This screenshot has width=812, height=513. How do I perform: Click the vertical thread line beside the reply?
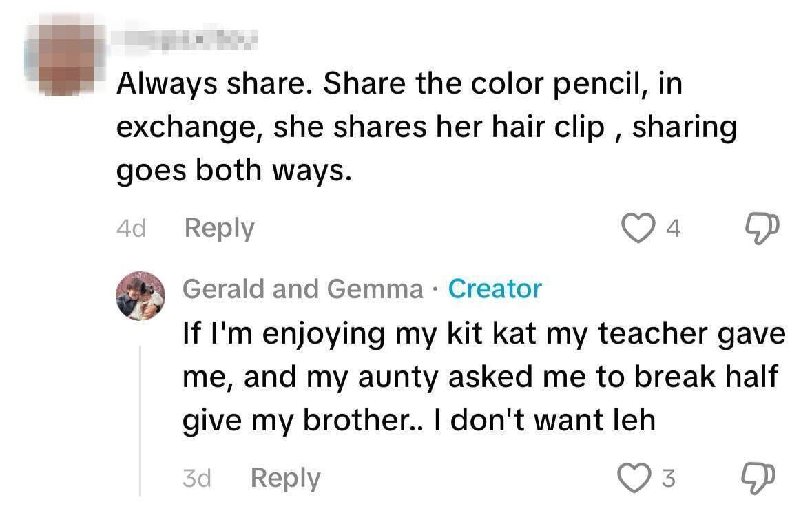(140, 420)
